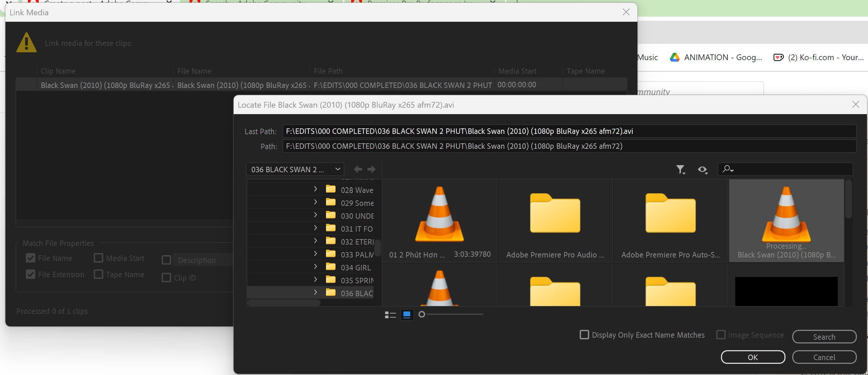The image size is (868, 375).
Task: Adjust the thumbnail size slider
Action: point(422,315)
